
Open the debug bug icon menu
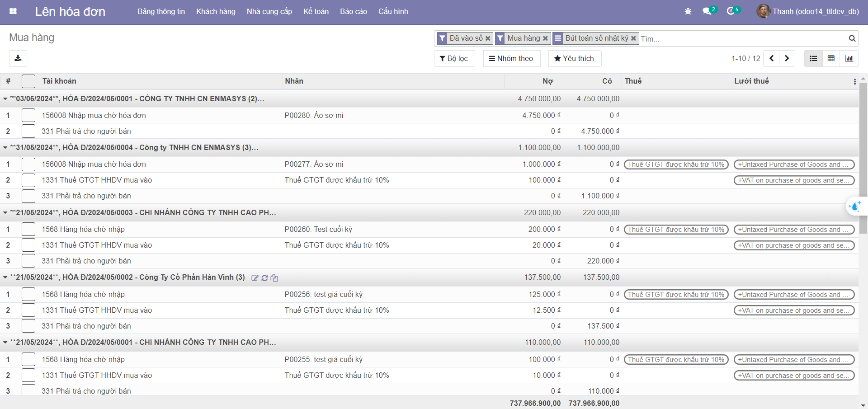(688, 11)
